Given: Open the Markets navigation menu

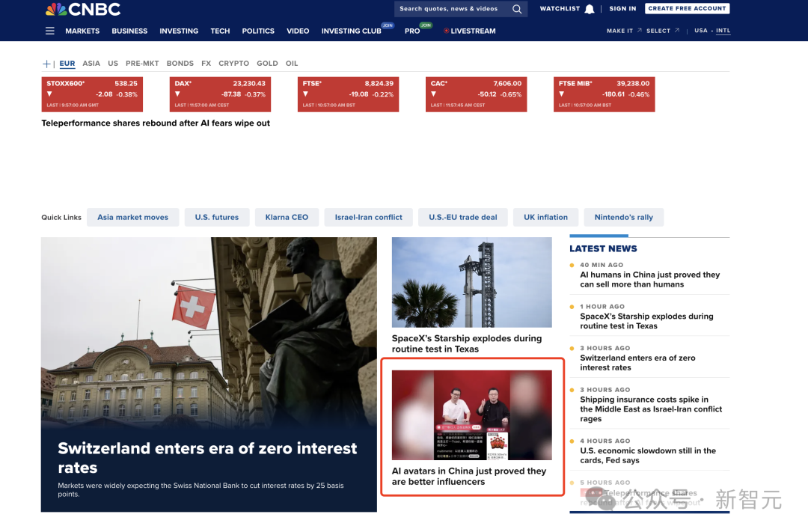Looking at the screenshot, I should [82, 31].
